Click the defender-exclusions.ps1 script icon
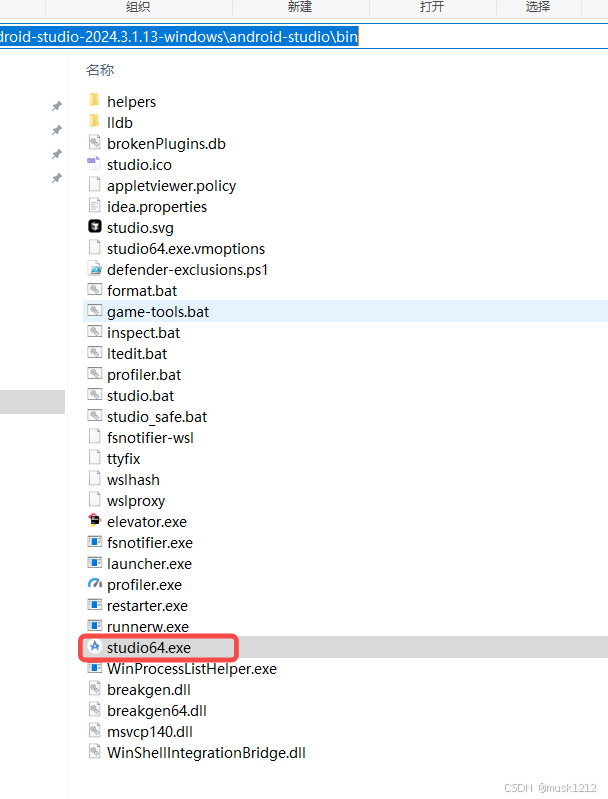Screen dimensions: 608x799 94,269
